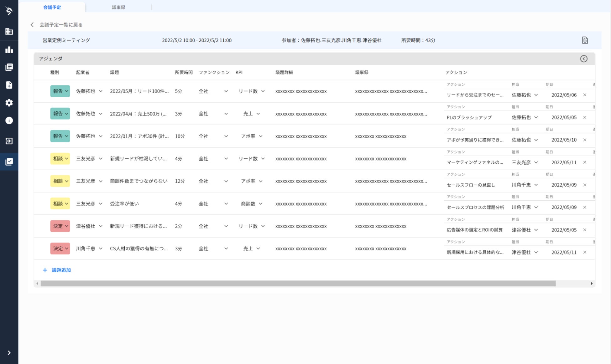This screenshot has width=611, height=364.
Task: Open settings gear in sidebar
Action: pos(9,103)
